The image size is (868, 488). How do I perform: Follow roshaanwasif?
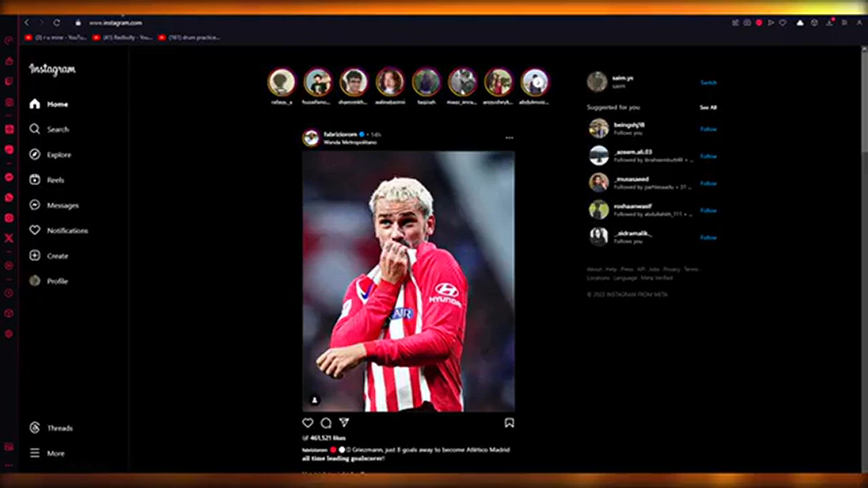pyautogui.click(x=708, y=211)
